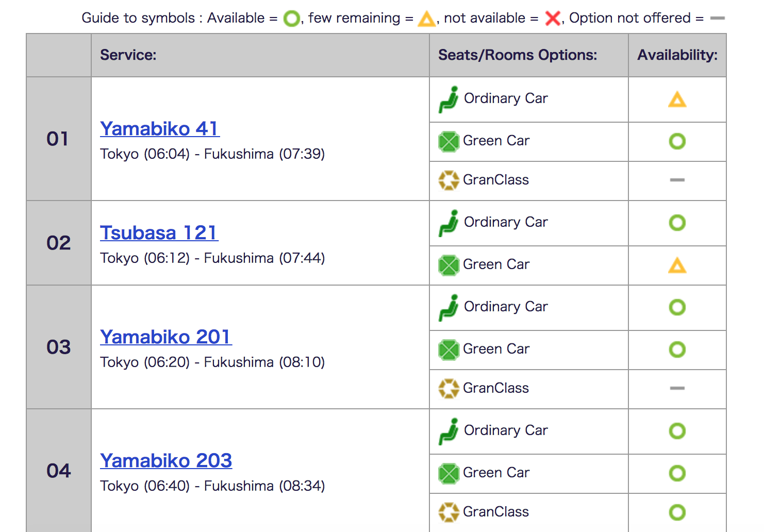The width and height of the screenshot is (764, 532).
Task: Select few-remaining triangle for Tsubasa 121 Green Car
Action: point(677,265)
